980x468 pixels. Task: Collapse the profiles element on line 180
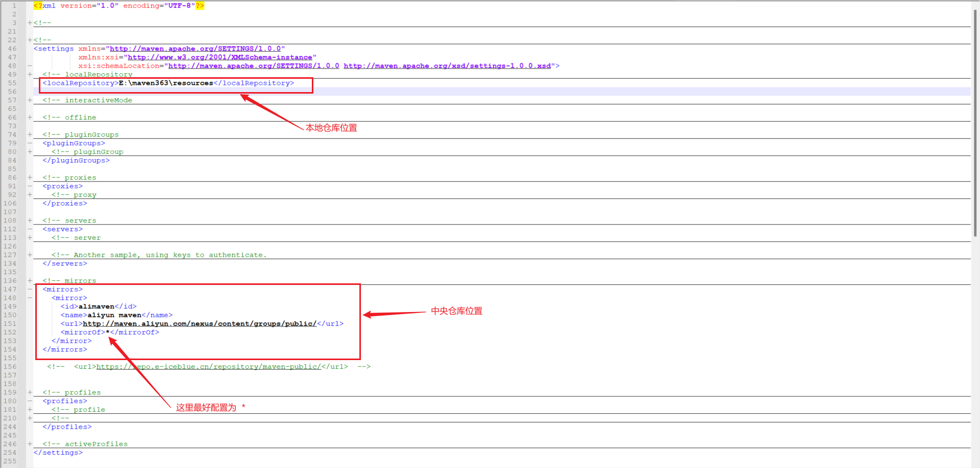[x=30, y=401]
